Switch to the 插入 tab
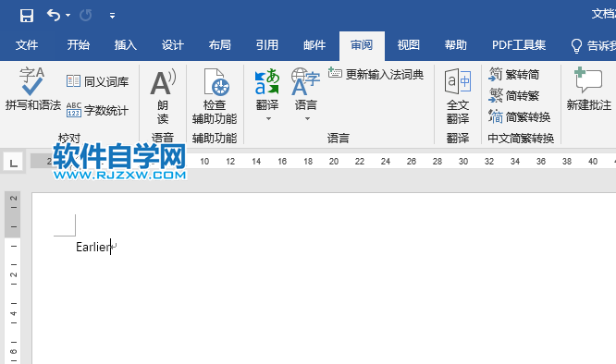Viewport: 616px width, 364px height. pos(125,45)
